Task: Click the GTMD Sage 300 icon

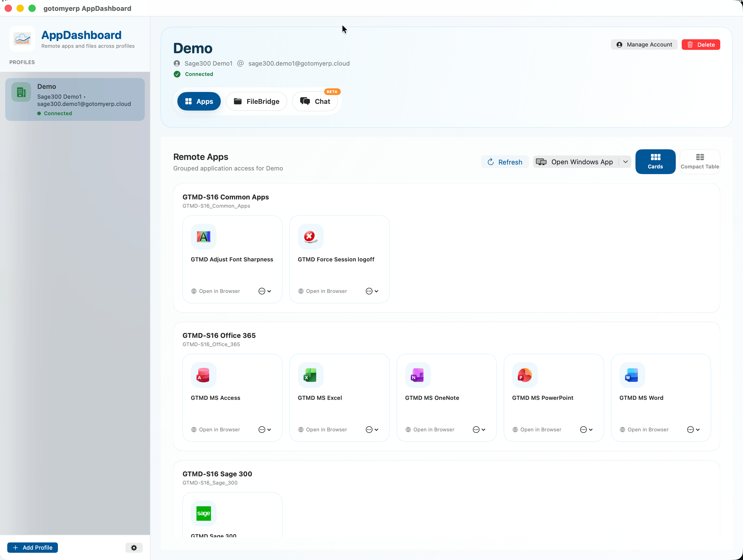Action: [x=203, y=513]
